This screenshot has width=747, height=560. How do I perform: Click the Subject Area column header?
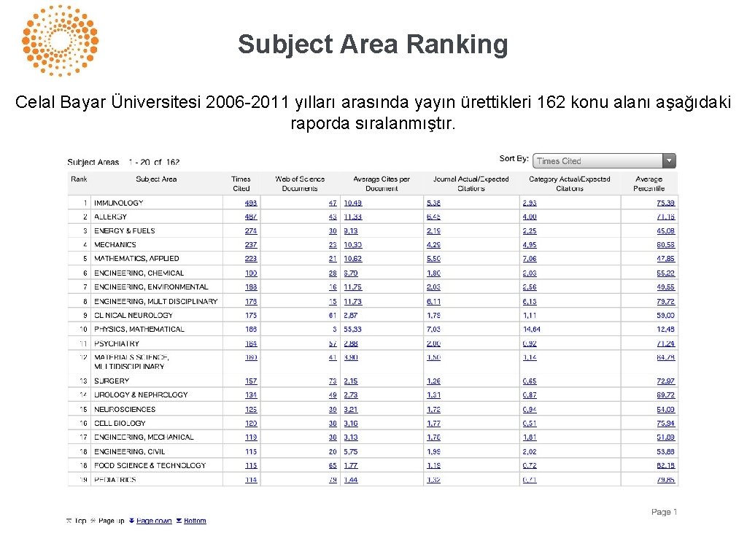(x=156, y=179)
